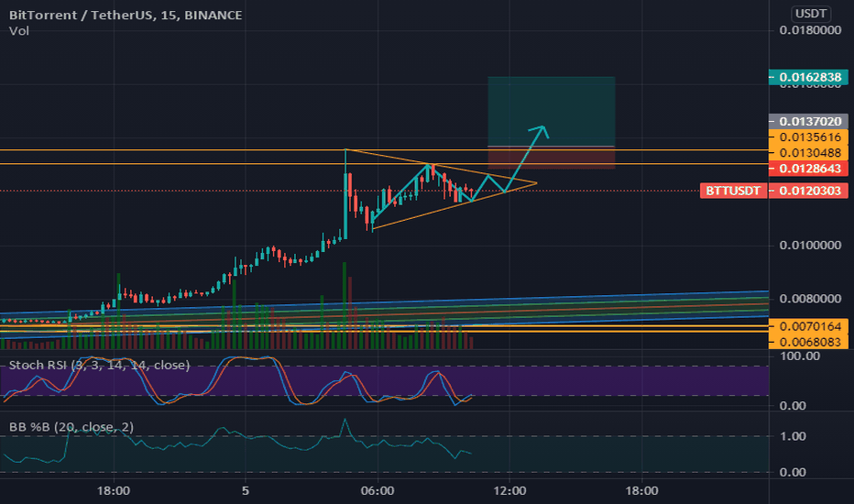Viewport: 854px width, 504px height.
Task: Click the 100.00 Stoch RSI scale value
Action: 800,356
